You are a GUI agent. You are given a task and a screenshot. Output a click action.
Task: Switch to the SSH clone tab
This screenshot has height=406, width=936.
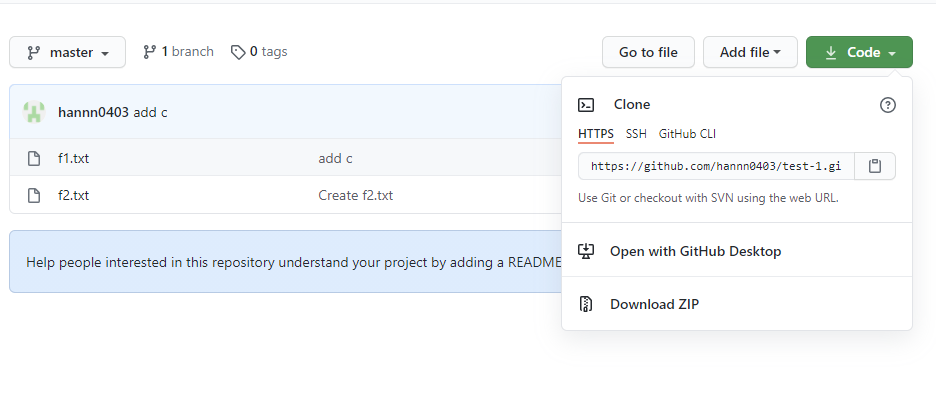[636, 134]
